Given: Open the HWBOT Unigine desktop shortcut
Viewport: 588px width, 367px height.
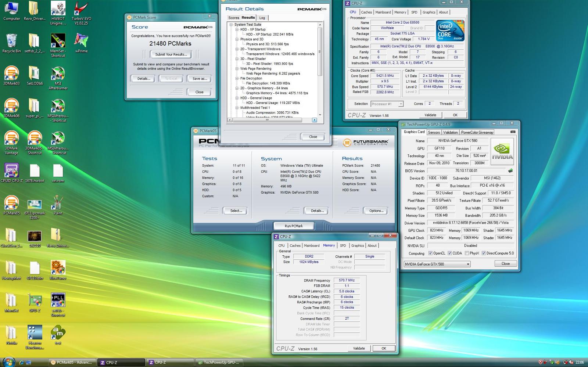Looking at the screenshot, I should click(x=58, y=13).
